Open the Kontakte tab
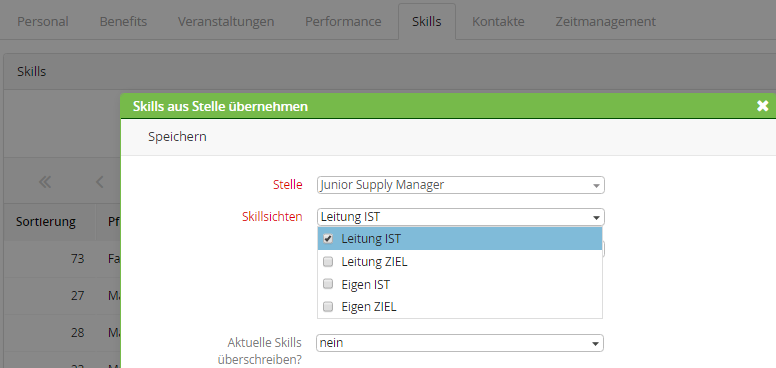776x368 pixels. click(x=498, y=22)
